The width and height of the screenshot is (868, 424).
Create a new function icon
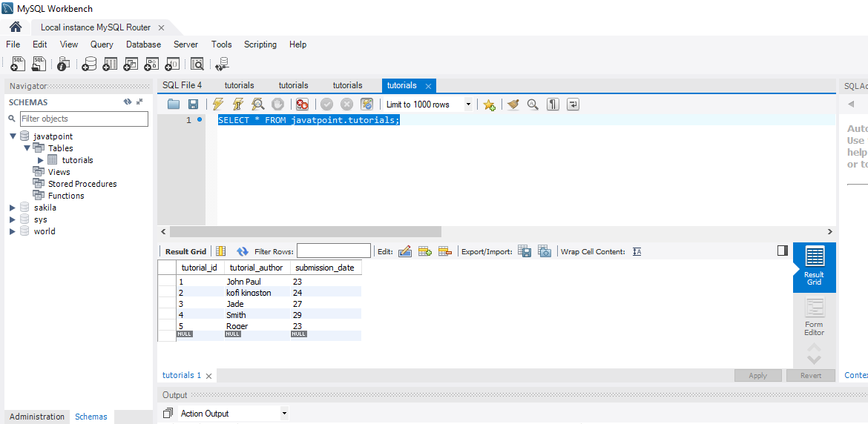(172, 64)
